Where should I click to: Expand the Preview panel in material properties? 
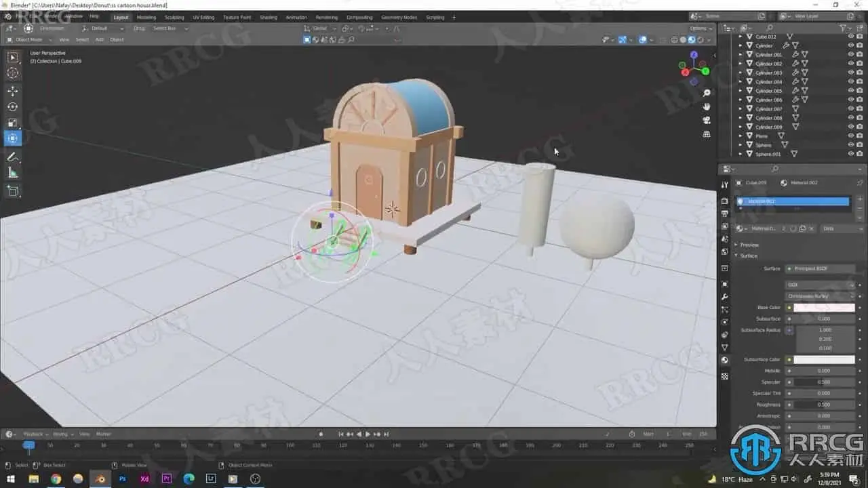point(749,245)
